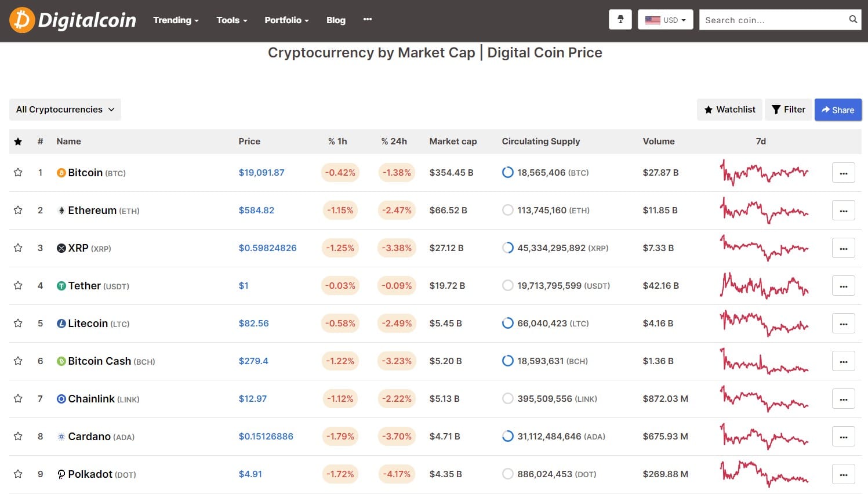Open the Watchlist button

tap(729, 110)
